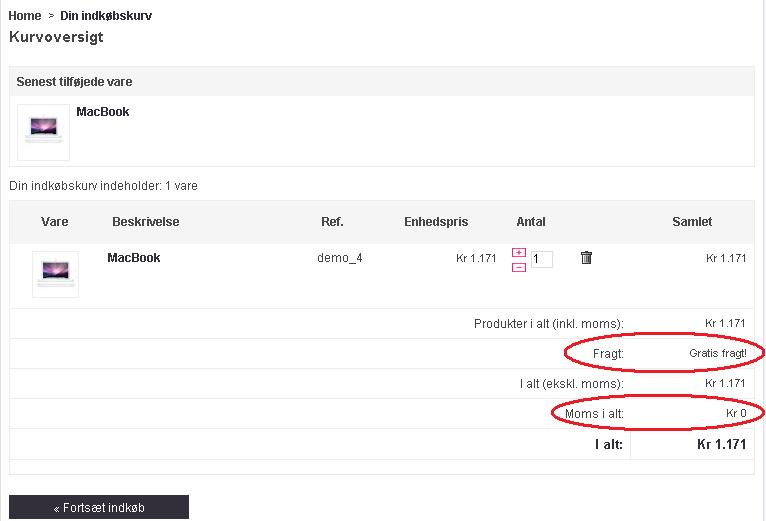766x521 pixels.
Task: Click Din indkøbskurv indeholder: 1 vare text
Action: pyautogui.click(x=103, y=186)
